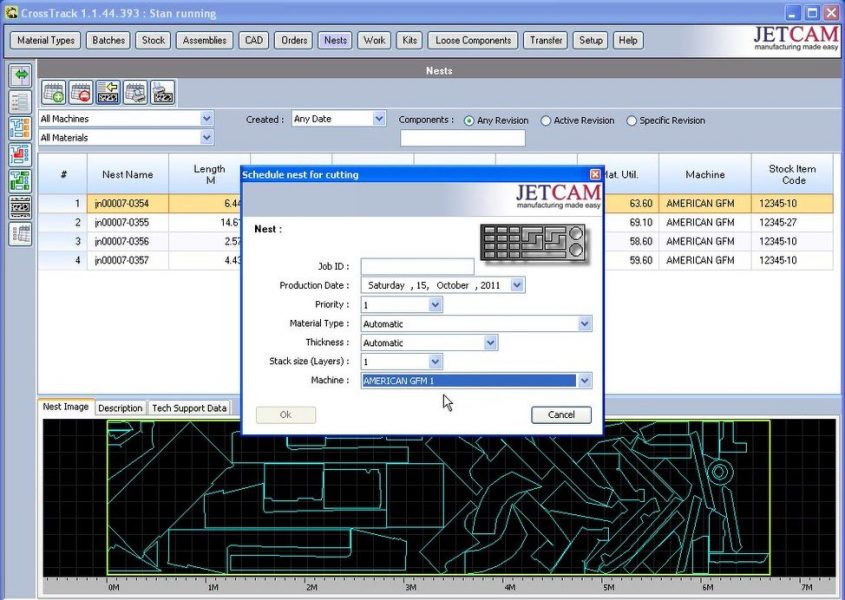The height and width of the screenshot is (600, 845).
Task: Switch to the Assemblies section
Action: point(204,40)
